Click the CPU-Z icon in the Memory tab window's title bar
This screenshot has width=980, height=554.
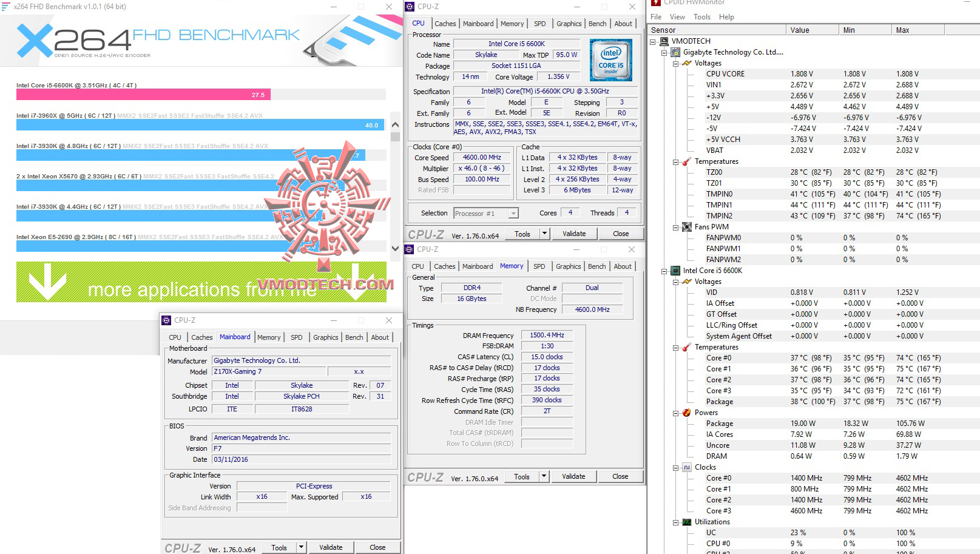tap(409, 249)
